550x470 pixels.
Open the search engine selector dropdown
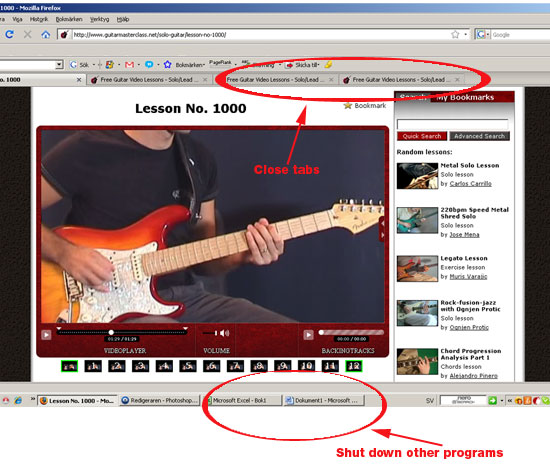coord(488,34)
